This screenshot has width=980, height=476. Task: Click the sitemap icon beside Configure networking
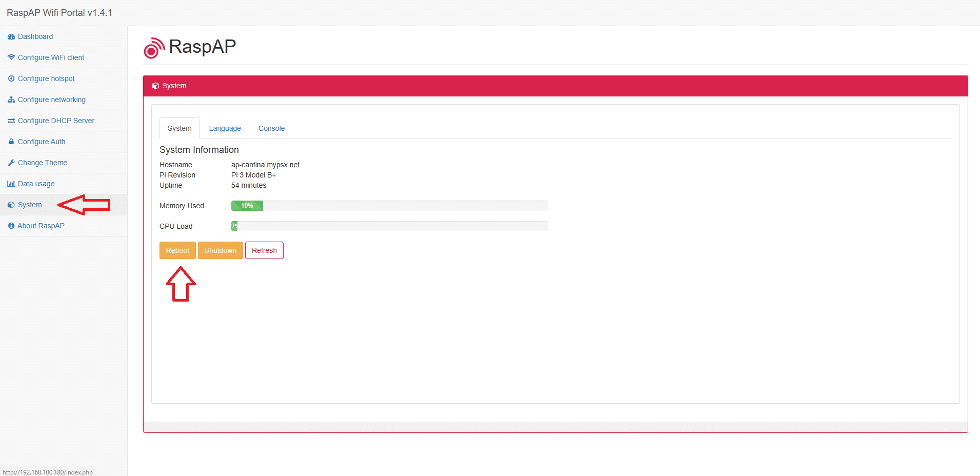tap(11, 100)
